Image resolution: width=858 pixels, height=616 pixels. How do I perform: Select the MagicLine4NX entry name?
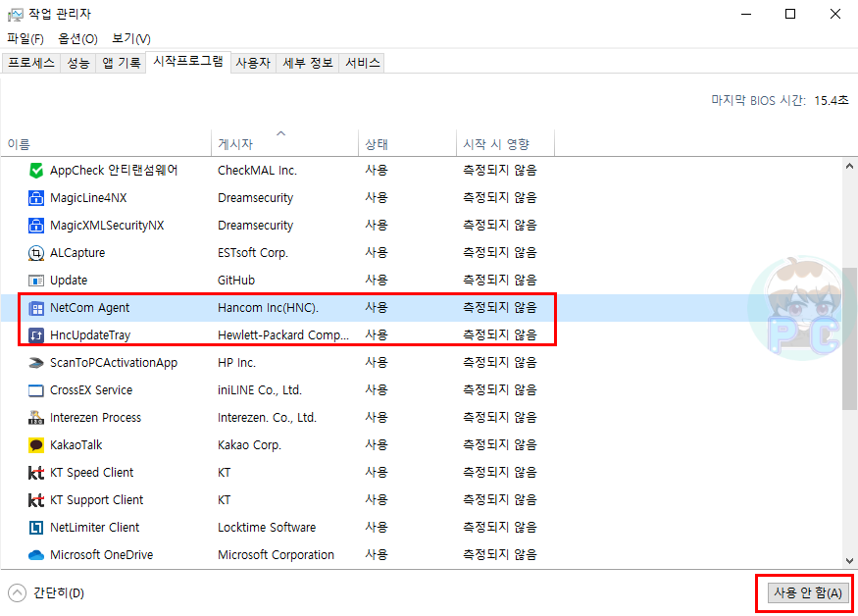(x=88, y=198)
